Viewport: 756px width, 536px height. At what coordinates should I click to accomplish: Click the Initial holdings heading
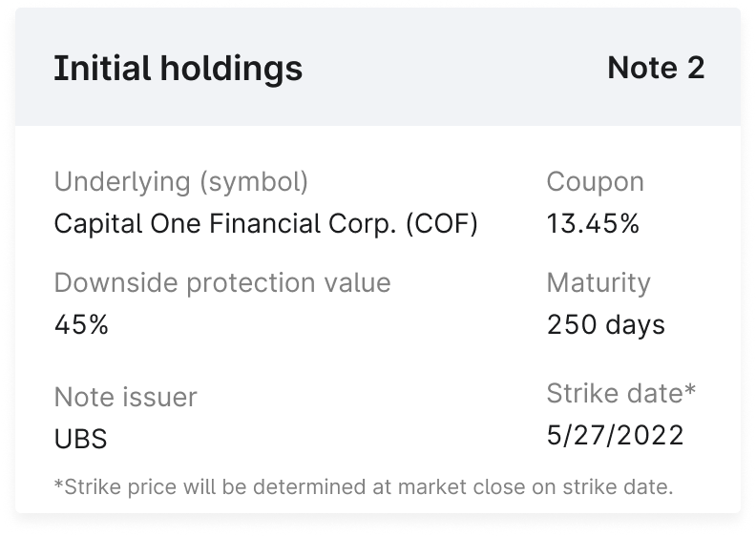click(178, 69)
